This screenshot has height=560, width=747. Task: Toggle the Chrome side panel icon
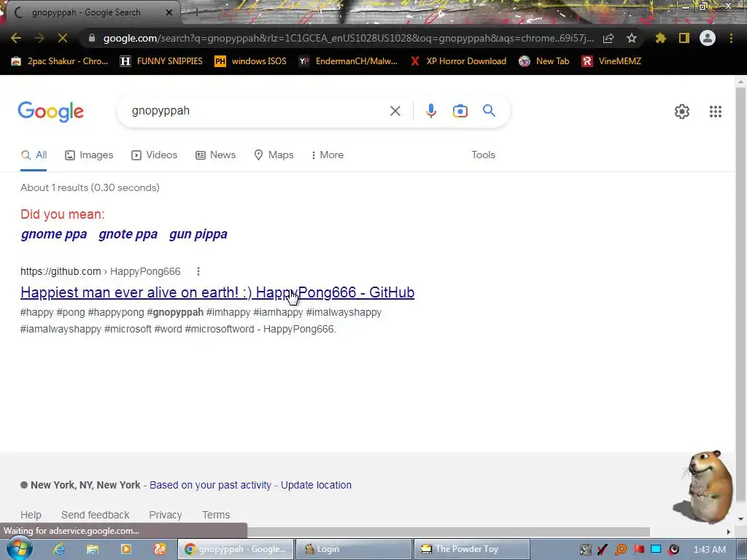684,38
